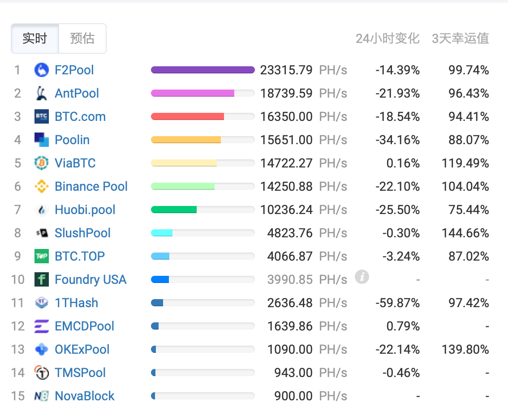Image resolution: width=508 pixels, height=420 pixels.
Task: Click the 3天幸运值 column header
Action: 460,39
